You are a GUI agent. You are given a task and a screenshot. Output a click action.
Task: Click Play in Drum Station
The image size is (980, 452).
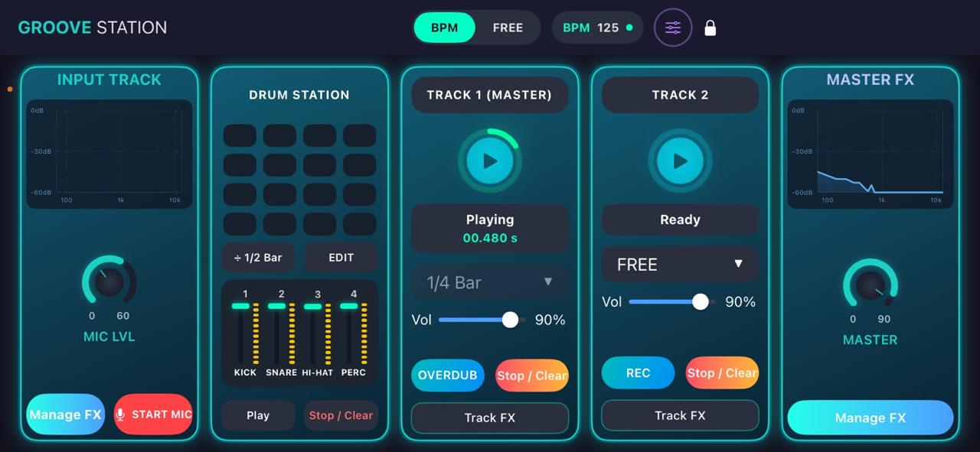coord(258,415)
